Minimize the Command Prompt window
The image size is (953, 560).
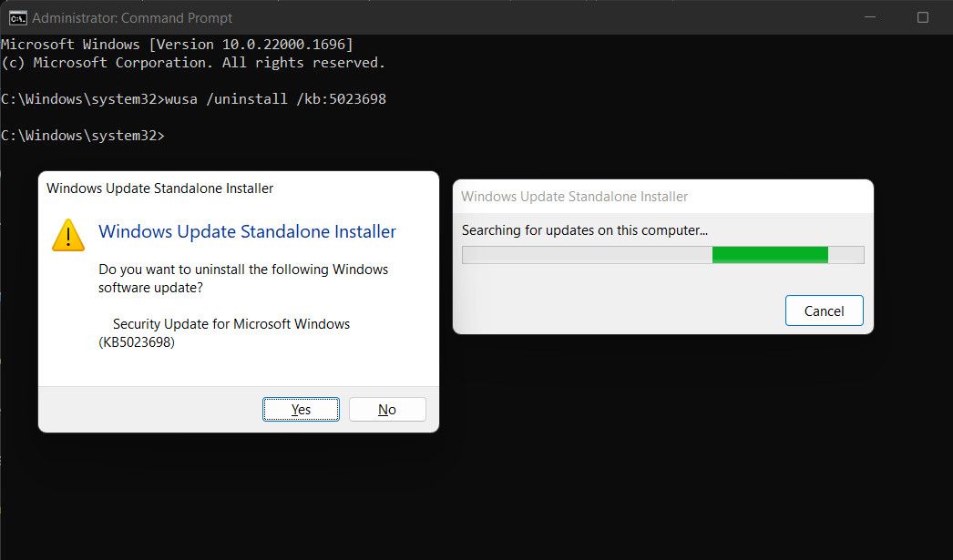[x=870, y=17]
